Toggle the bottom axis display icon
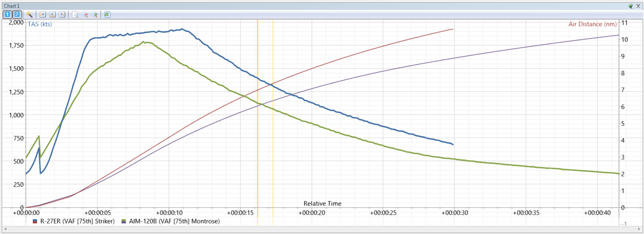 pyautogui.click(x=52, y=14)
